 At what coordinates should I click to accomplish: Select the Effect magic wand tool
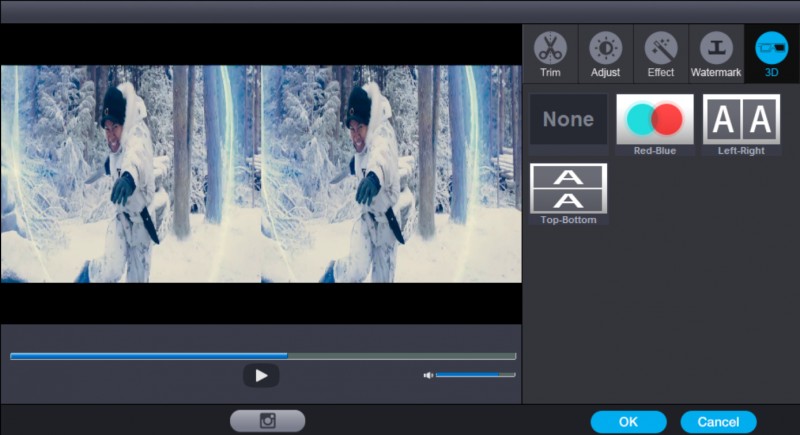[660, 54]
